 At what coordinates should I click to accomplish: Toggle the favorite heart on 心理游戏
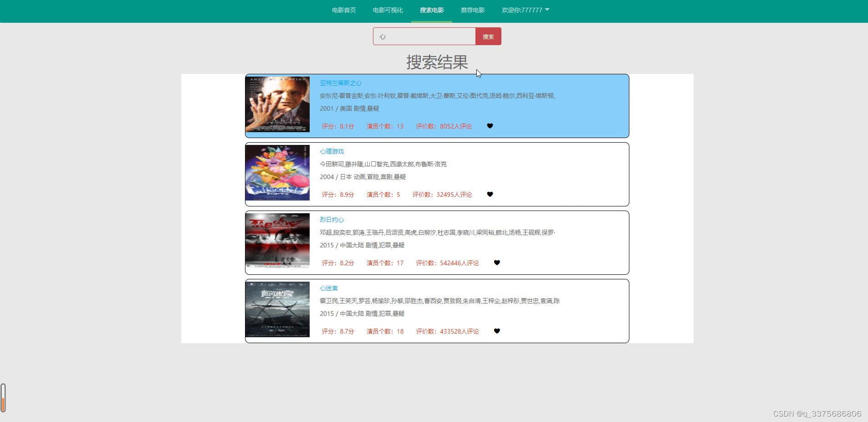pos(490,194)
